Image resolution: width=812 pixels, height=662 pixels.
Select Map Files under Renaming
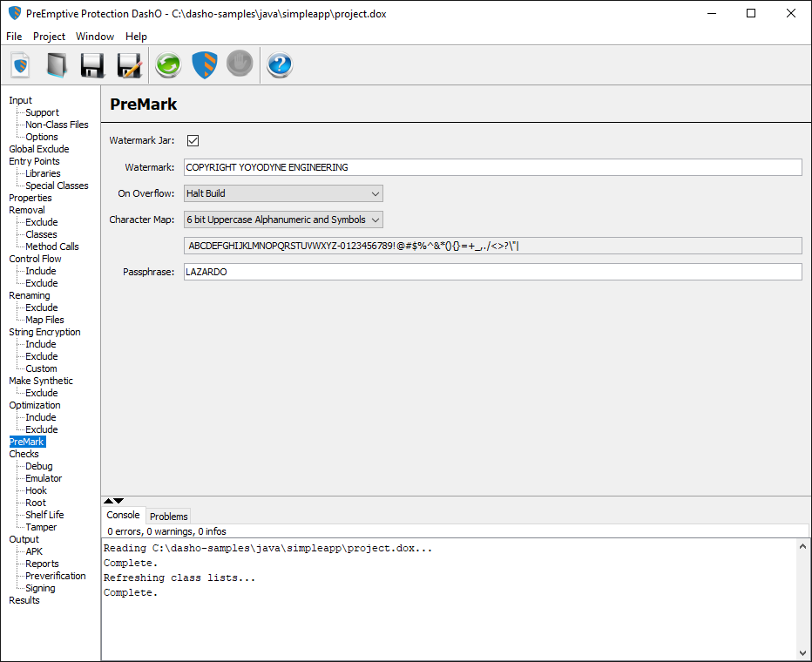click(x=44, y=320)
